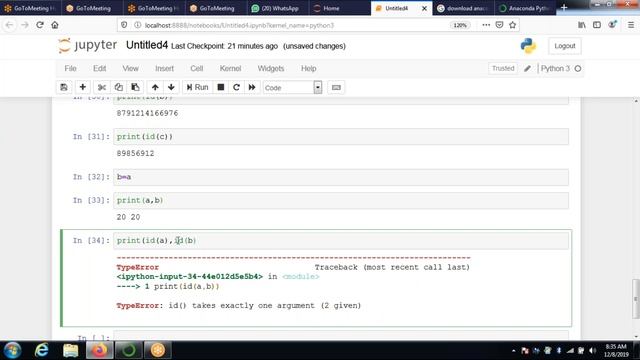Click the browser forward arrow
640x360 pixels.
click(x=24, y=25)
